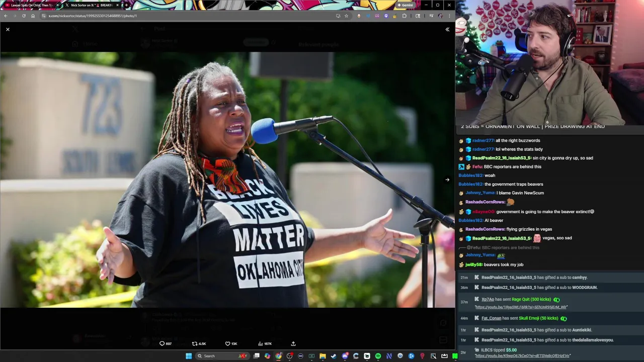
Task: Click the Gemini button in title bar
Action: (x=406, y=5)
